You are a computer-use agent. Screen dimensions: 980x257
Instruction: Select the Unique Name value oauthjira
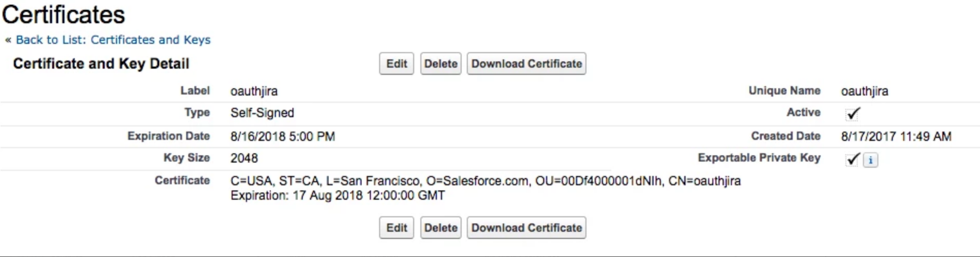[864, 91]
